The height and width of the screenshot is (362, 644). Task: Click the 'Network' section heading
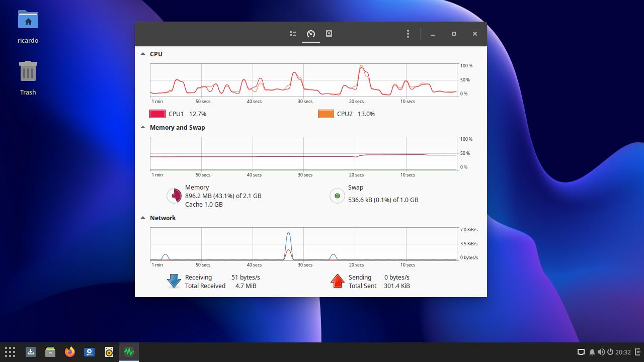click(x=163, y=218)
